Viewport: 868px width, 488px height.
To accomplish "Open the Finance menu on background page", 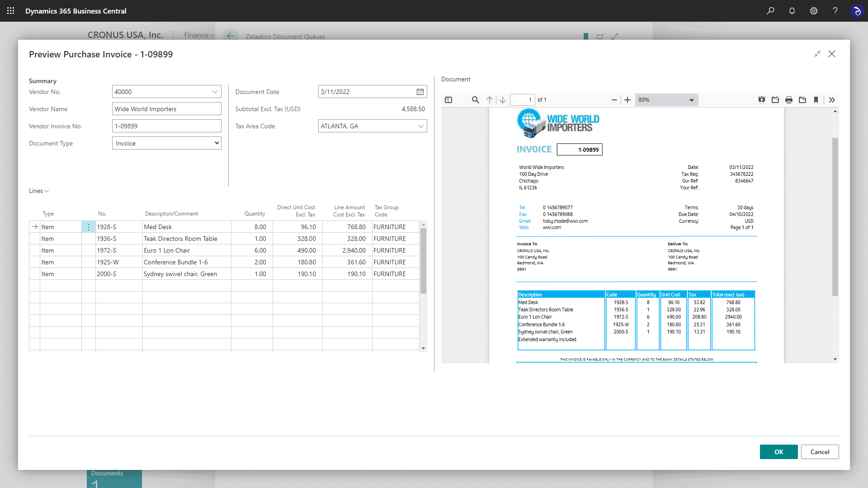I will pyautogui.click(x=199, y=35).
